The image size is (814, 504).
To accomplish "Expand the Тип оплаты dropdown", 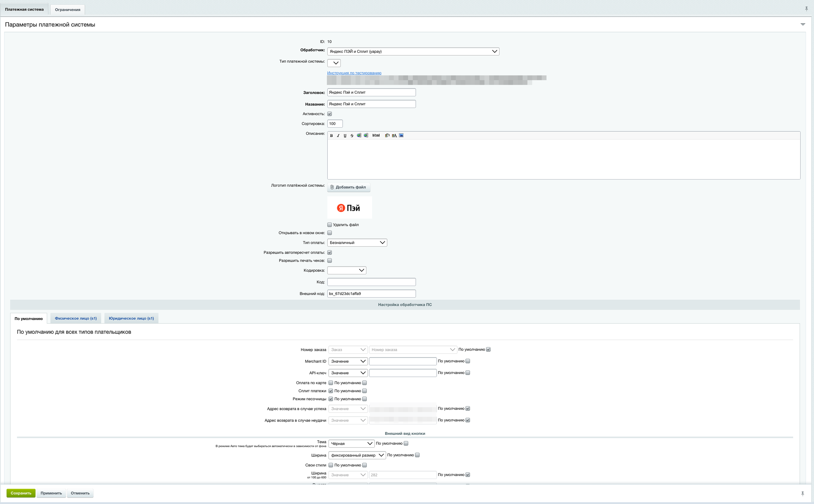I will (x=357, y=243).
